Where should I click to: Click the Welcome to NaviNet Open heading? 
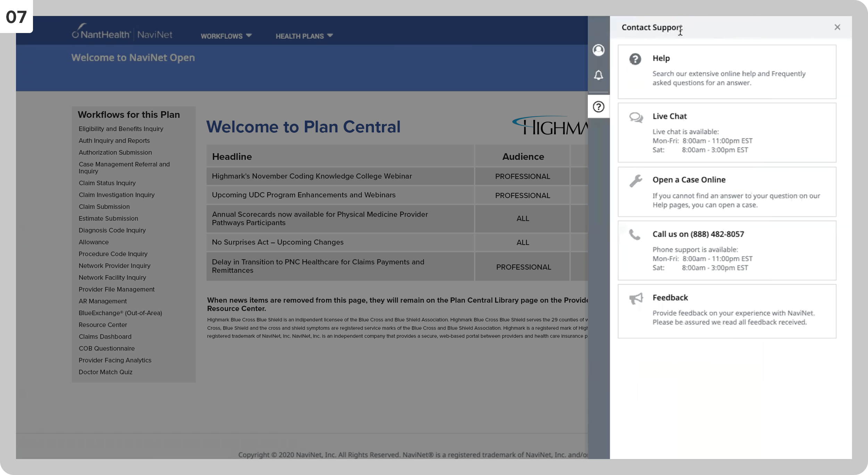click(133, 57)
